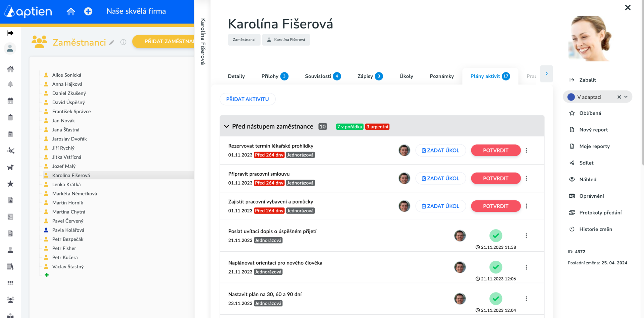Viewport: 644px width, 318px height.
Task: Open Zápisy tab
Action: [x=370, y=76]
